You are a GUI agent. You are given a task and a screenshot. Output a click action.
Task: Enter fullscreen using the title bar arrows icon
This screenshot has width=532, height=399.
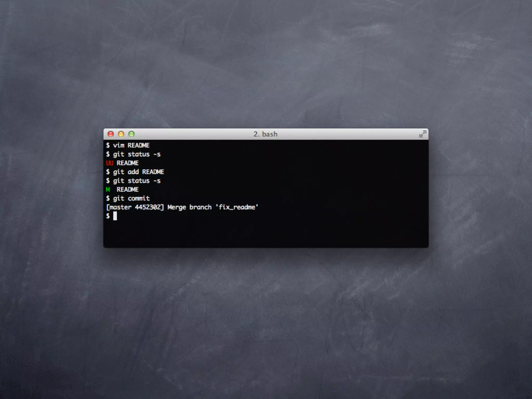point(423,134)
